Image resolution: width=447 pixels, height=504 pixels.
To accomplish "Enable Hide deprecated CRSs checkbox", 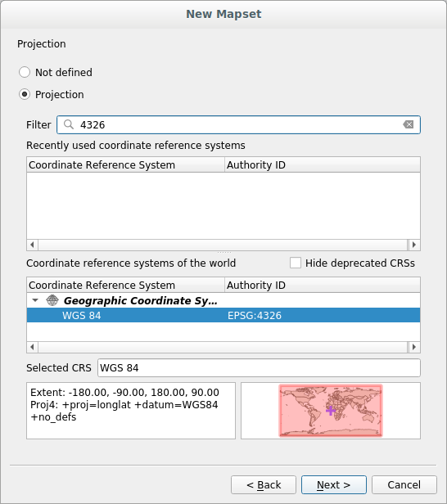I will (x=296, y=263).
